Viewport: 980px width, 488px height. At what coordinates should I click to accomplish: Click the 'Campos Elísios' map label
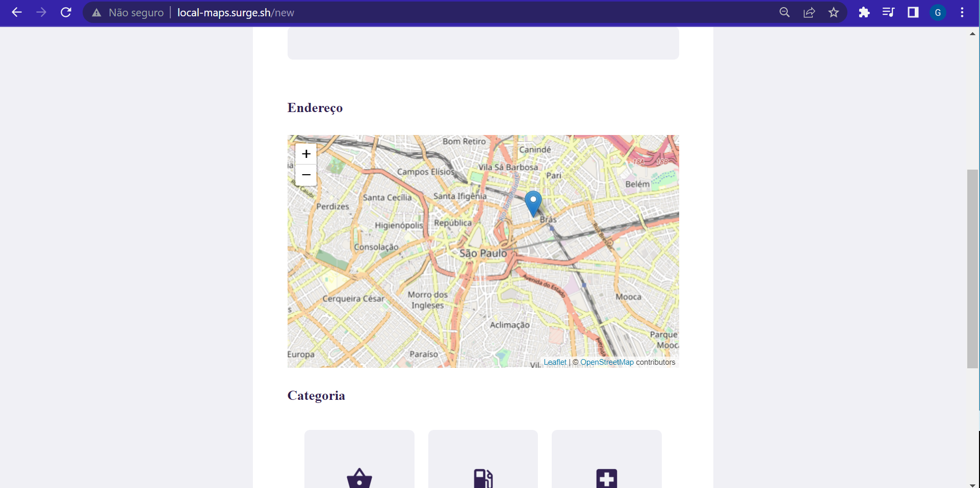coord(426,172)
